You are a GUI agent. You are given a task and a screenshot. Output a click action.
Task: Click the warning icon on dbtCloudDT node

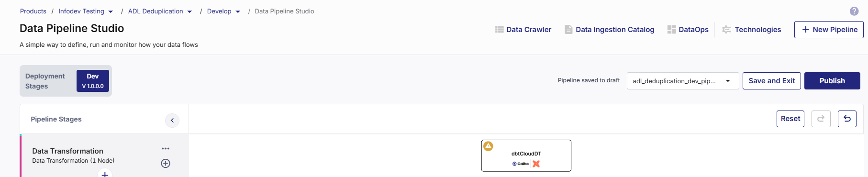pyautogui.click(x=488, y=146)
